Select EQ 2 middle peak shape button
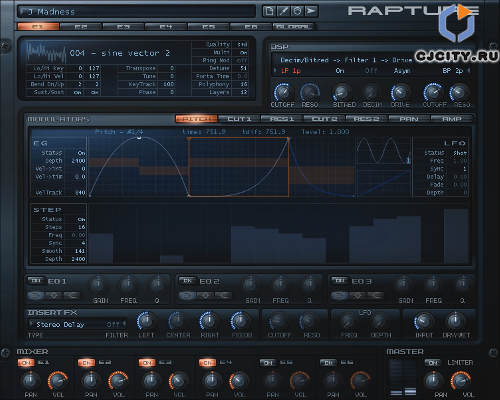This screenshot has height=400, width=500. pyautogui.click(x=206, y=295)
